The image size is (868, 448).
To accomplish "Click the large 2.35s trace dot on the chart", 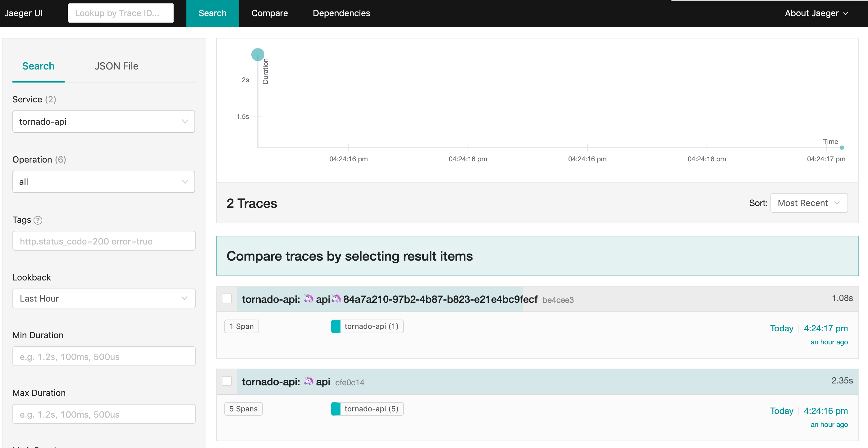I will pyautogui.click(x=258, y=55).
